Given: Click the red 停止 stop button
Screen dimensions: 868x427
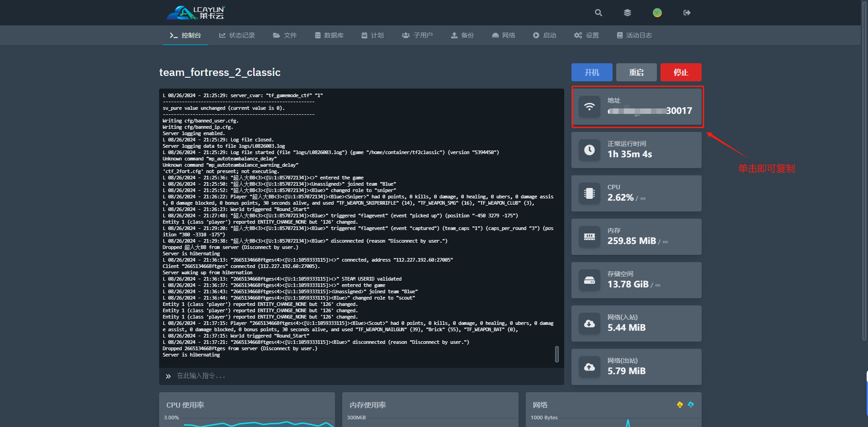Looking at the screenshot, I should tap(681, 72).
